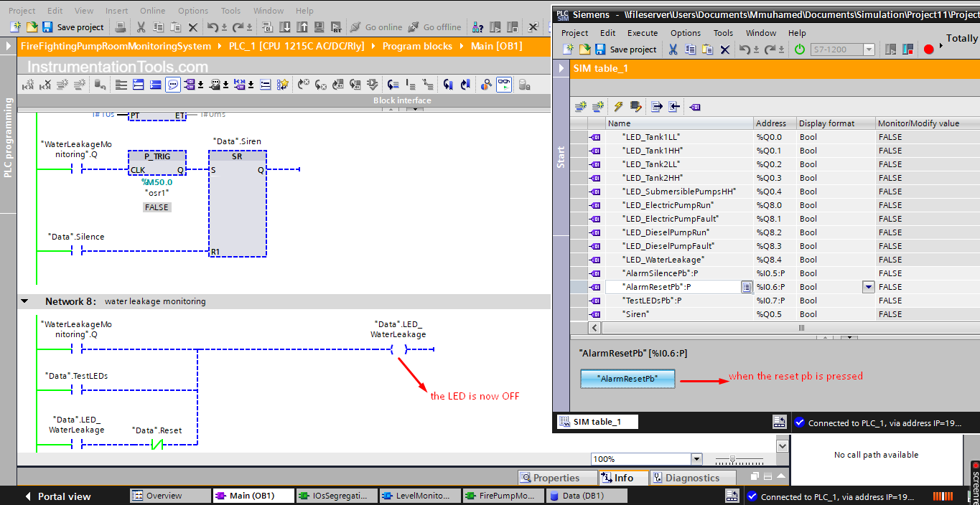
Task: Toggle the comment bubble icon in editor toolbar
Action: coord(173,85)
